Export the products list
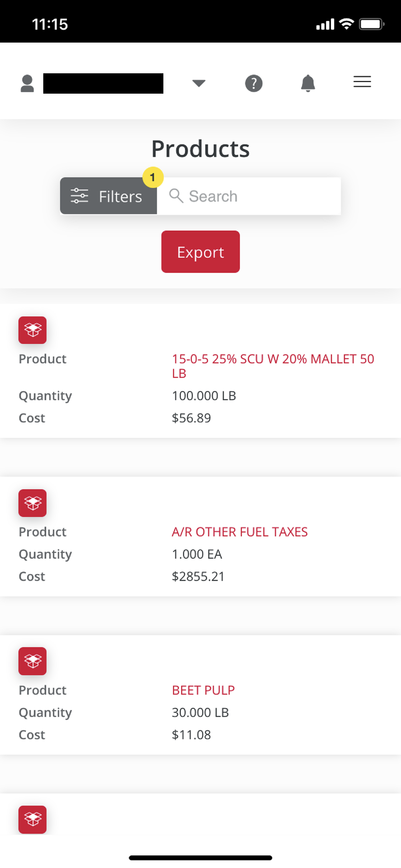401x868 pixels. (x=200, y=252)
